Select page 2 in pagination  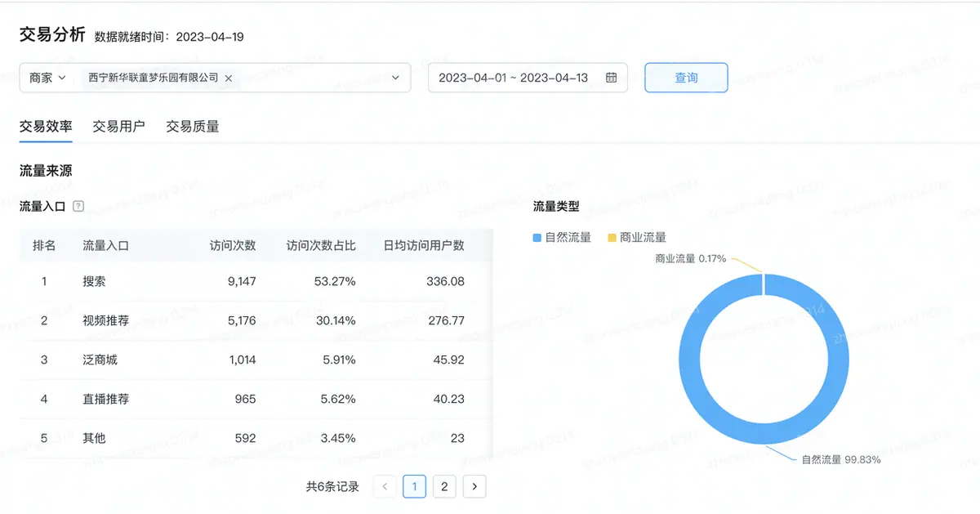click(x=444, y=487)
